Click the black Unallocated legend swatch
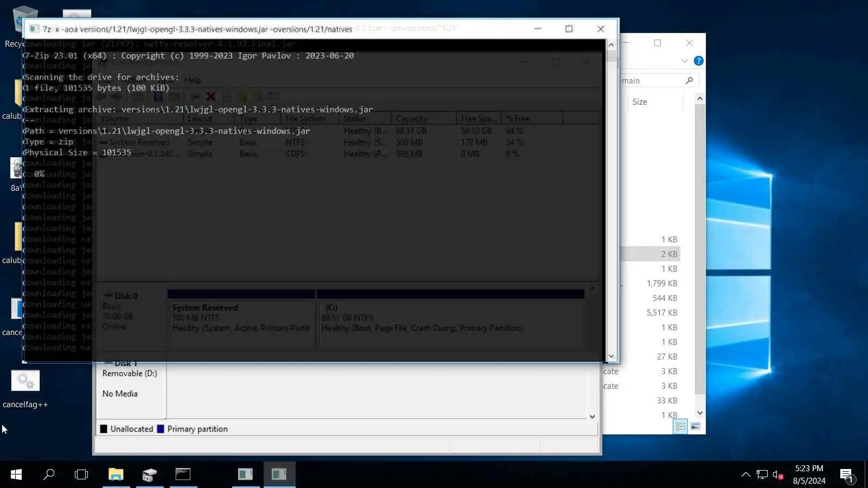 point(104,429)
